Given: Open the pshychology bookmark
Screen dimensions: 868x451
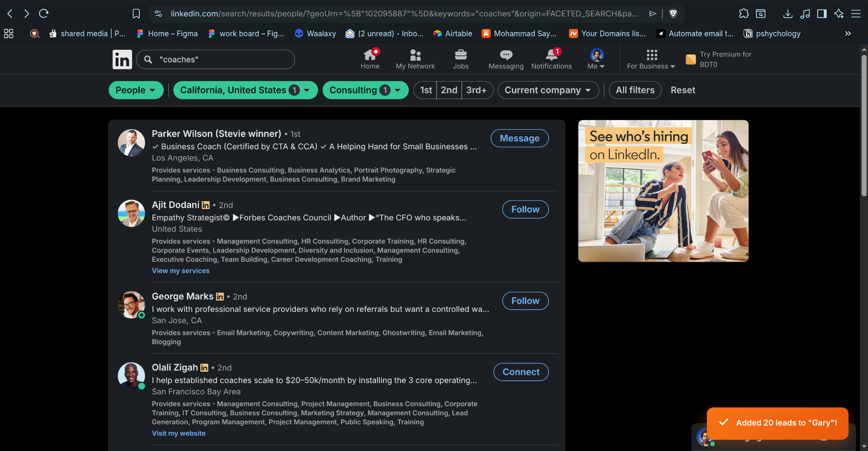Looking at the screenshot, I should click(772, 34).
